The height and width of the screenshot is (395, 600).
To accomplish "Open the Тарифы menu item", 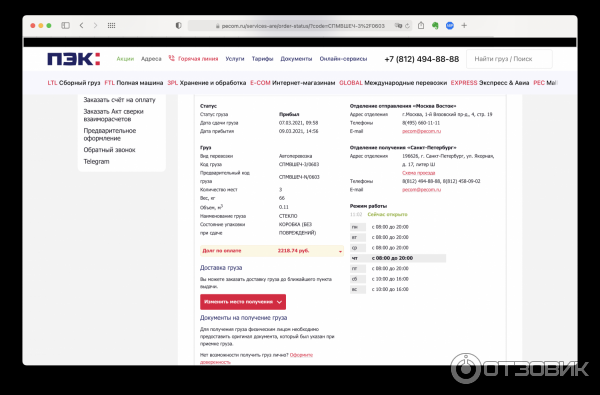I will [x=262, y=59].
